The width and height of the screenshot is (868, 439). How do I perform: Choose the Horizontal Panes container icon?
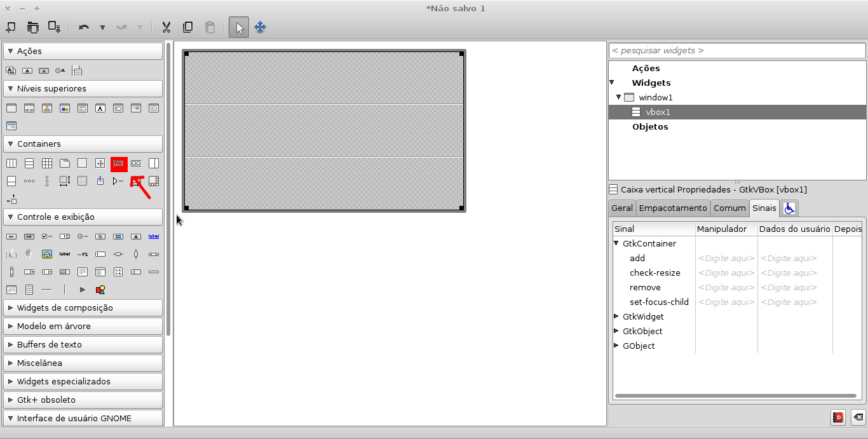click(154, 163)
